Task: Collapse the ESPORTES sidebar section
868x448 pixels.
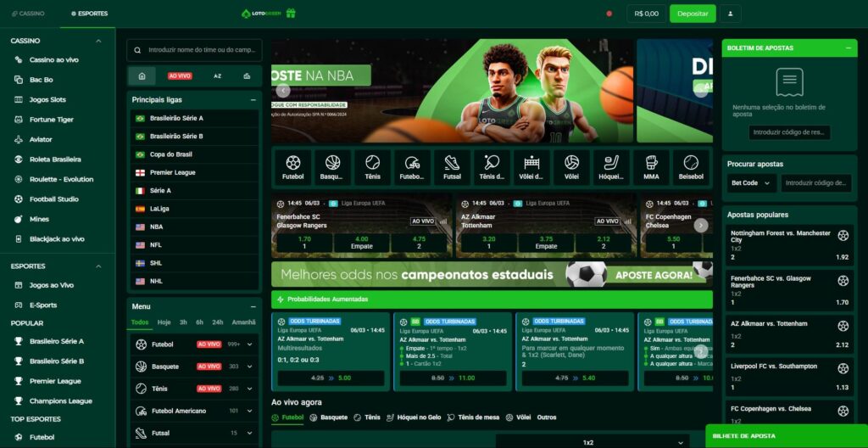Action: click(98, 266)
